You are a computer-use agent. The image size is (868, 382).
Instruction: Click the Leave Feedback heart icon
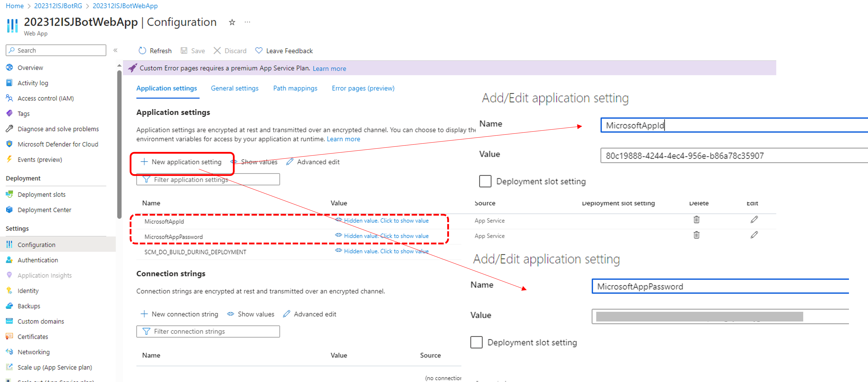[259, 50]
